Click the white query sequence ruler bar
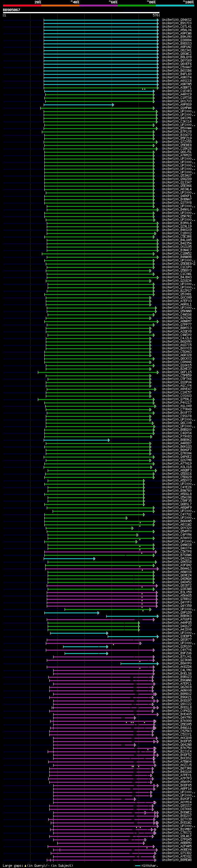Screen dimensions: 197x868 point(81,13)
